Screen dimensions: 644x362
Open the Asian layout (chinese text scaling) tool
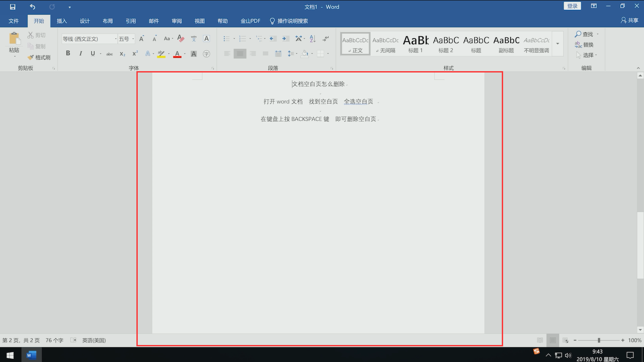tap(298, 39)
